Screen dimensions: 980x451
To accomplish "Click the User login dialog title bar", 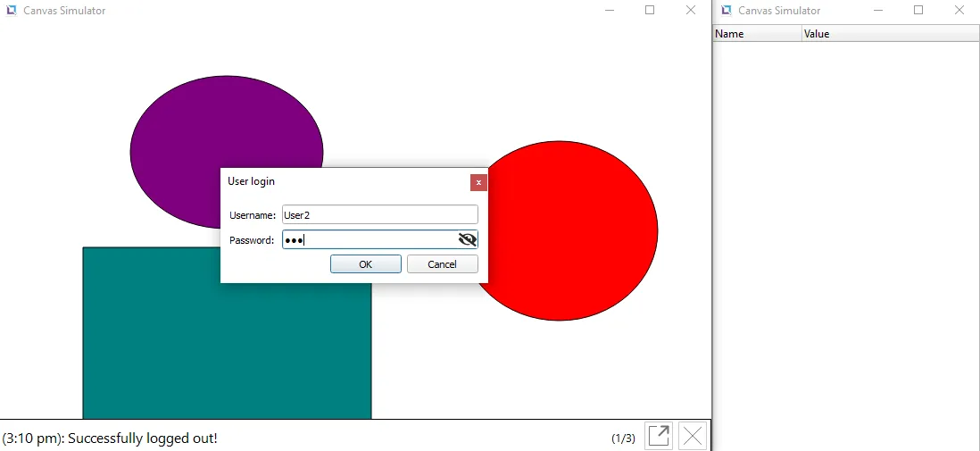I will 339,181.
